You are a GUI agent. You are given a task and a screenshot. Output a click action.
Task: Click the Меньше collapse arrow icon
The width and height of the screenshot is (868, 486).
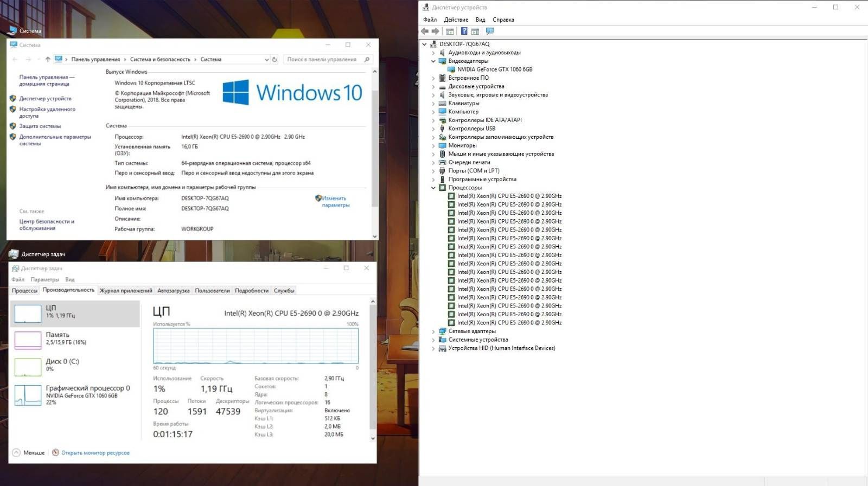point(16,452)
